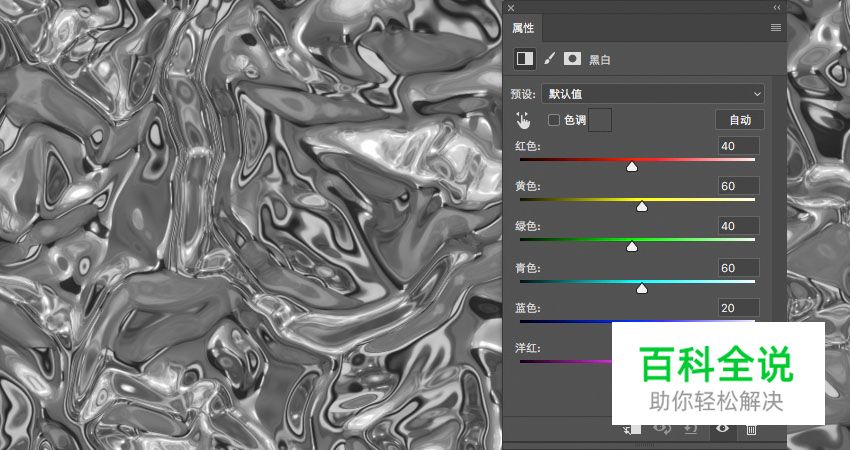
Task: Open the Properties panel flyout menu
Action: [x=775, y=28]
